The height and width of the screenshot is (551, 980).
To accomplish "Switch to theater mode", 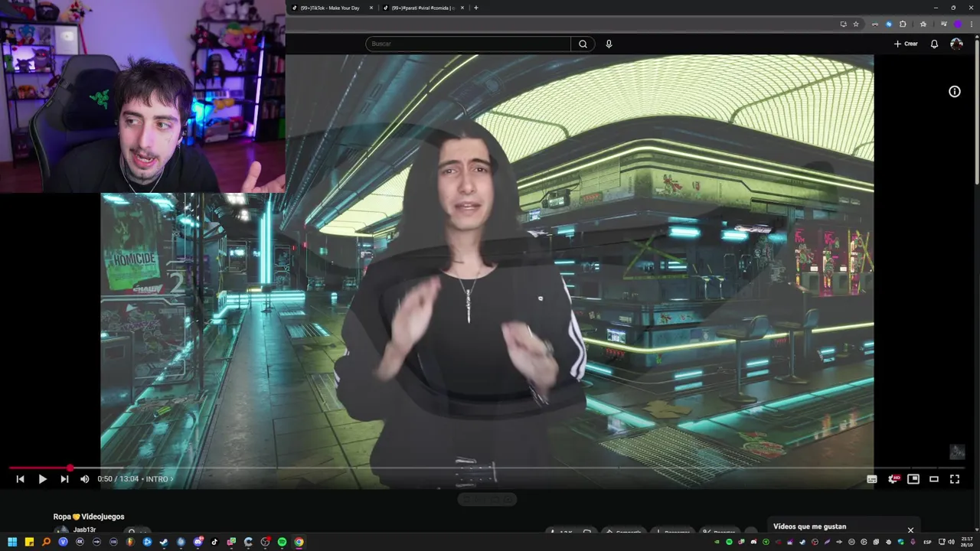I will pos(934,479).
